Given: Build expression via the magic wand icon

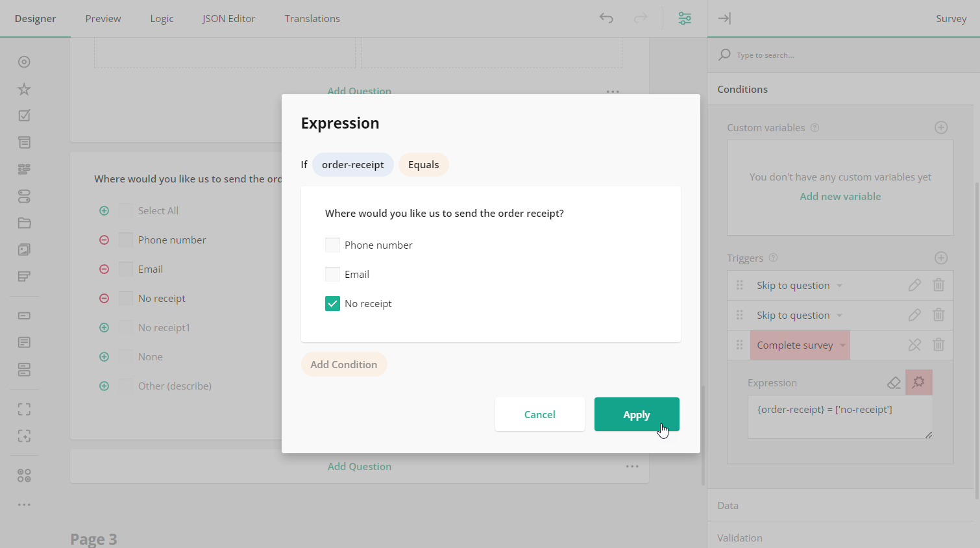Looking at the screenshot, I should 918,382.
